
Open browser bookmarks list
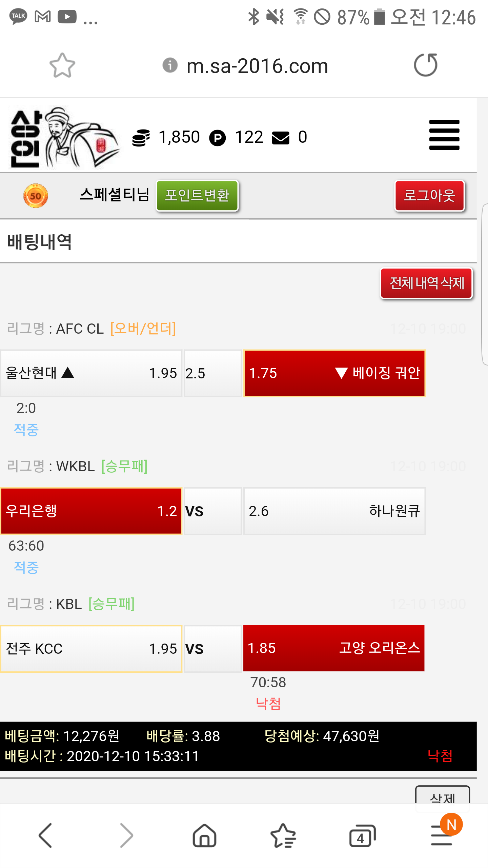tap(283, 835)
